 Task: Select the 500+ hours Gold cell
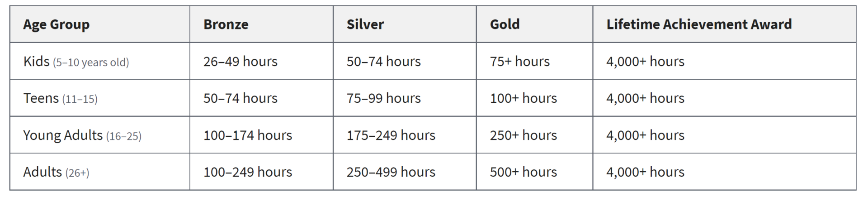[x=534, y=172]
